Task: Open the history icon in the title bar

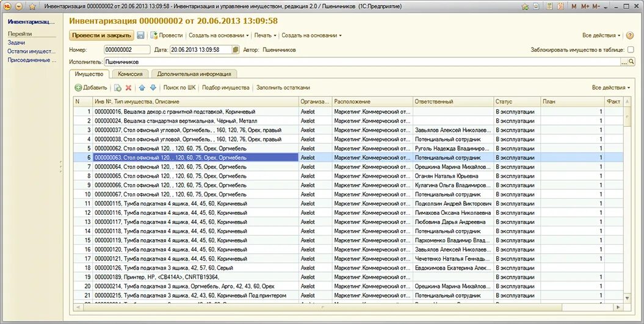Action: [x=536, y=7]
